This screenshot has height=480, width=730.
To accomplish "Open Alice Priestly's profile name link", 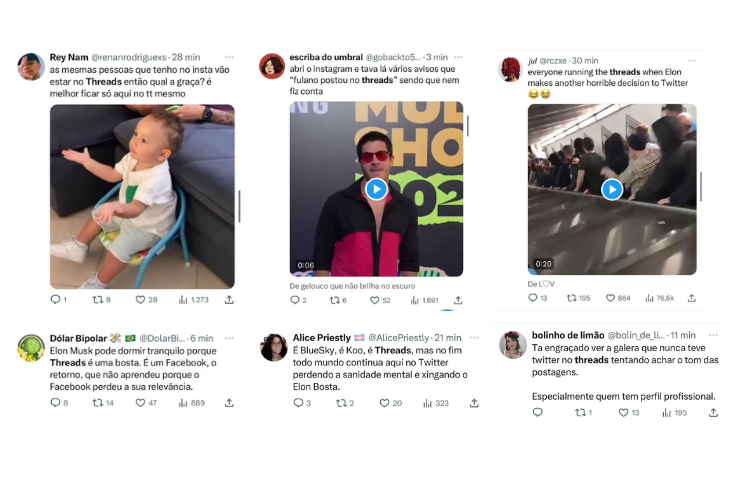I will click(322, 338).
